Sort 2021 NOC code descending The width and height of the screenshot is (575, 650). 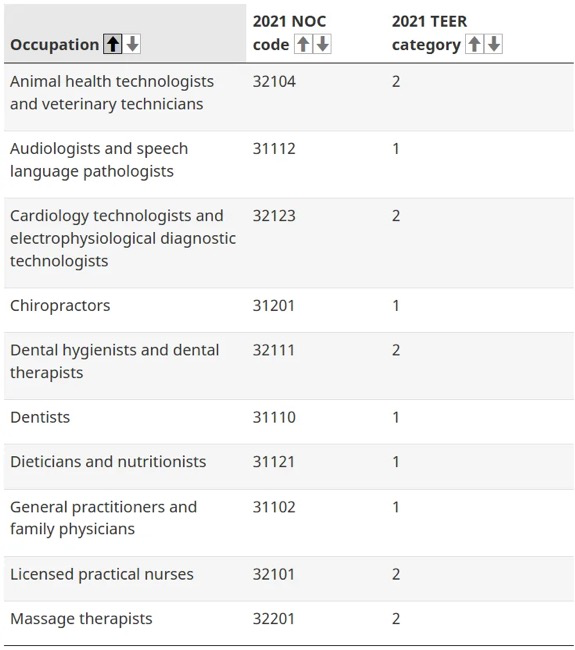click(322, 44)
